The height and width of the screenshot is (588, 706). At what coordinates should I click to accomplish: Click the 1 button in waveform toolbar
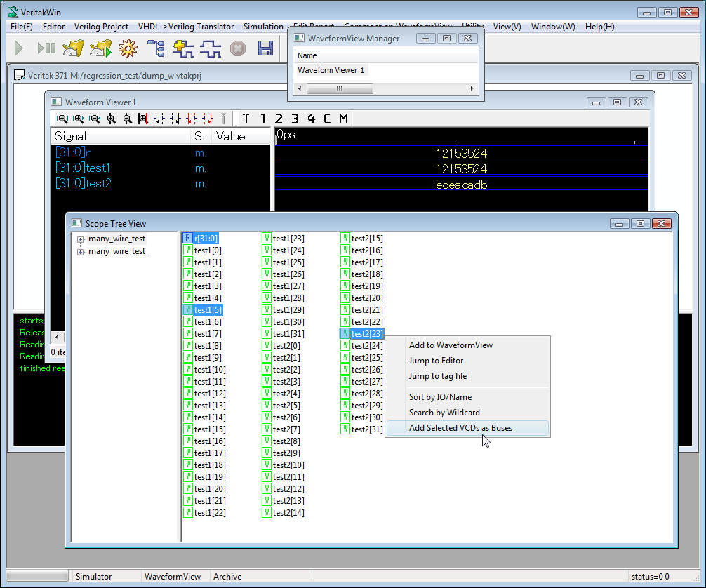coord(263,119)
